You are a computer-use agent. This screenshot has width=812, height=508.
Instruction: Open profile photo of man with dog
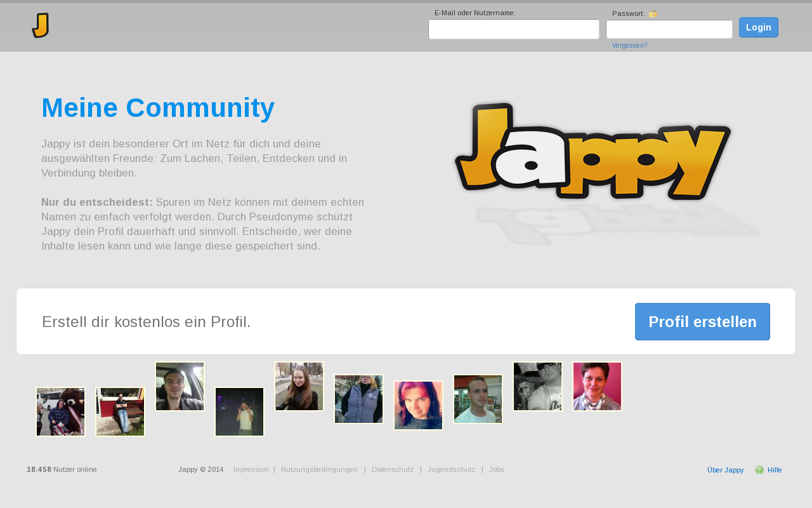[x=537, y=386]
